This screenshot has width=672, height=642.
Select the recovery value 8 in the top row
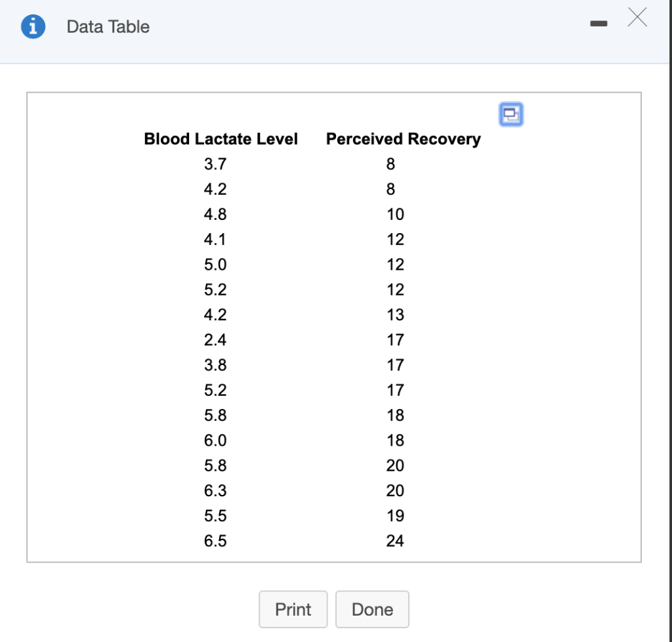pyautogui.click(x=390, y=164)
